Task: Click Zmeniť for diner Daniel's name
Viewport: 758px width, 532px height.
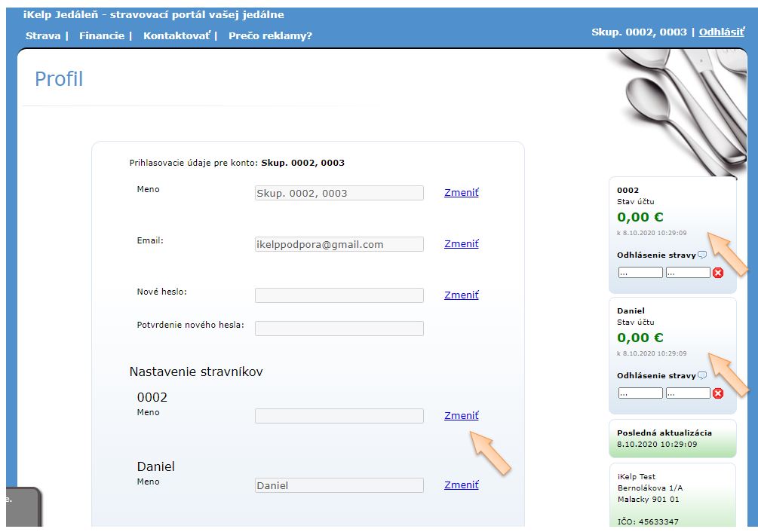Action: 461,485
